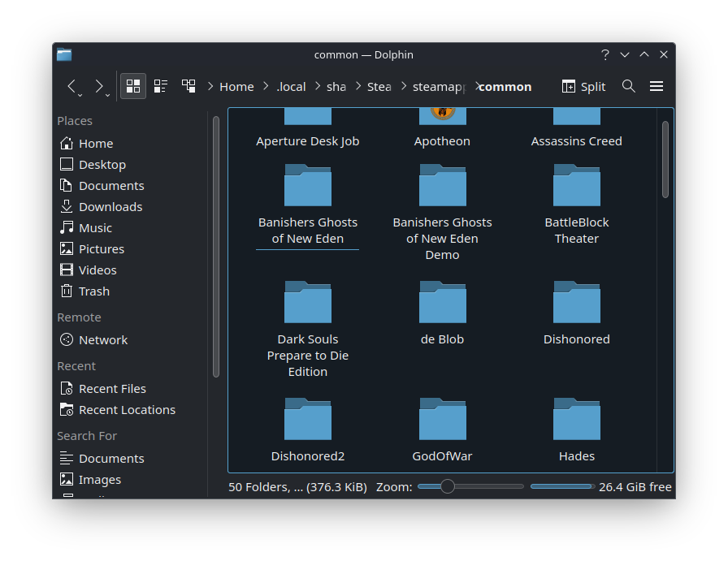
Task: Click the Aperture Desk Job label
Action: 308,141
